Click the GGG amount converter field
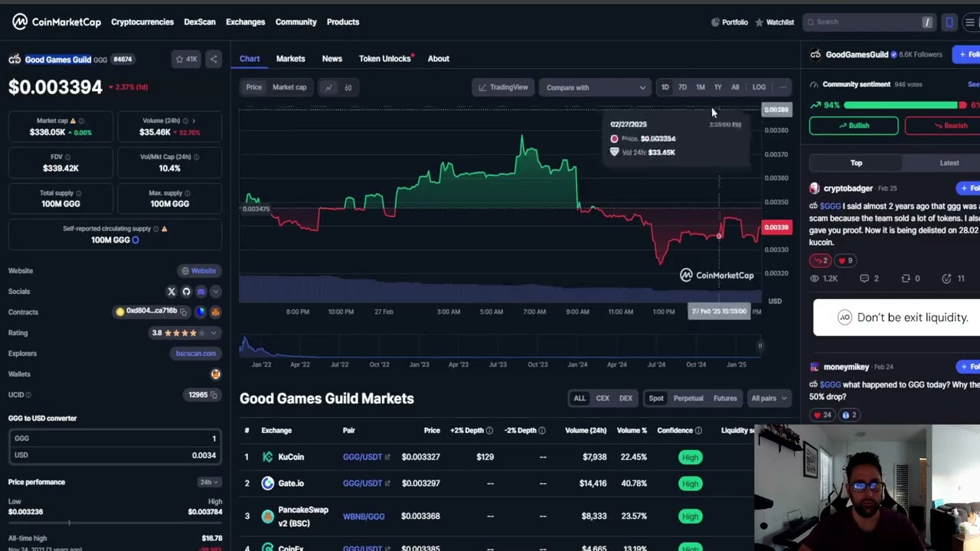The height and width of the screenshot is (551, 980). (113, 439)
